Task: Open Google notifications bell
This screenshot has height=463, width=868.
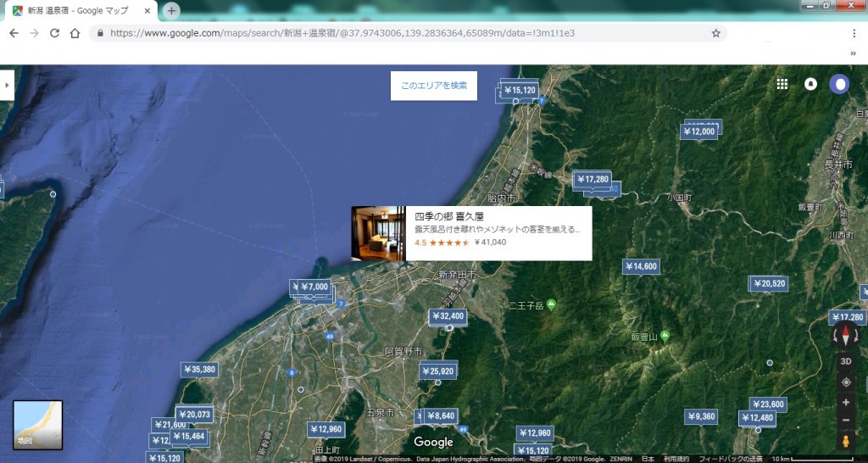Action: 810,84
